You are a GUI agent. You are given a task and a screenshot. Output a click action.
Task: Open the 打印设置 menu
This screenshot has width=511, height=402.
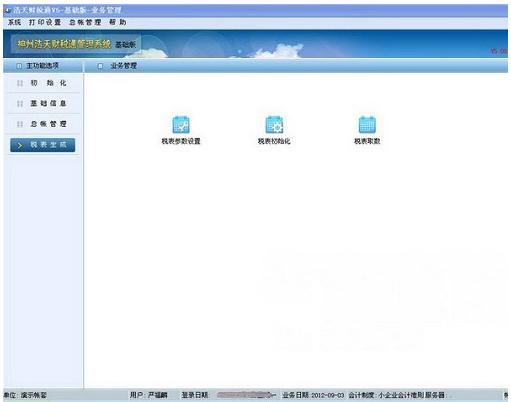pos(45,22)
